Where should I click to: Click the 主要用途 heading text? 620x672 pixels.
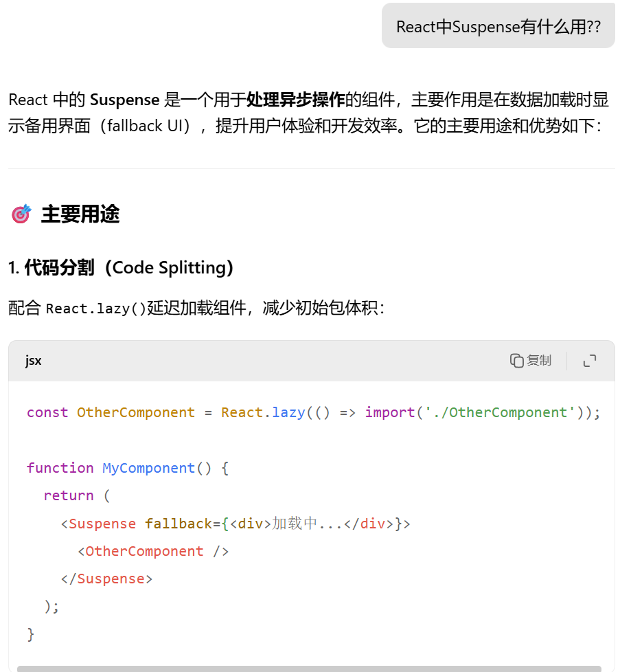click(80, 214)
